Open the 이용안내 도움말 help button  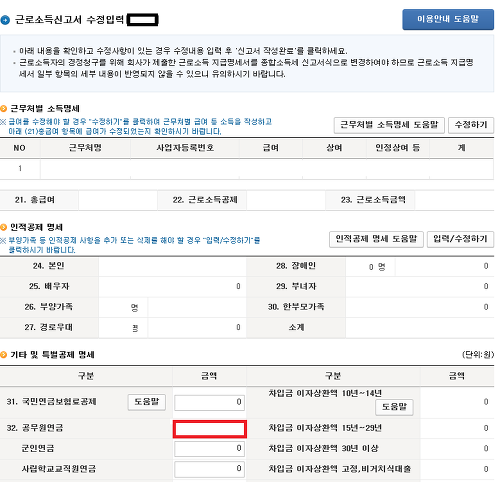click(448, 19)
